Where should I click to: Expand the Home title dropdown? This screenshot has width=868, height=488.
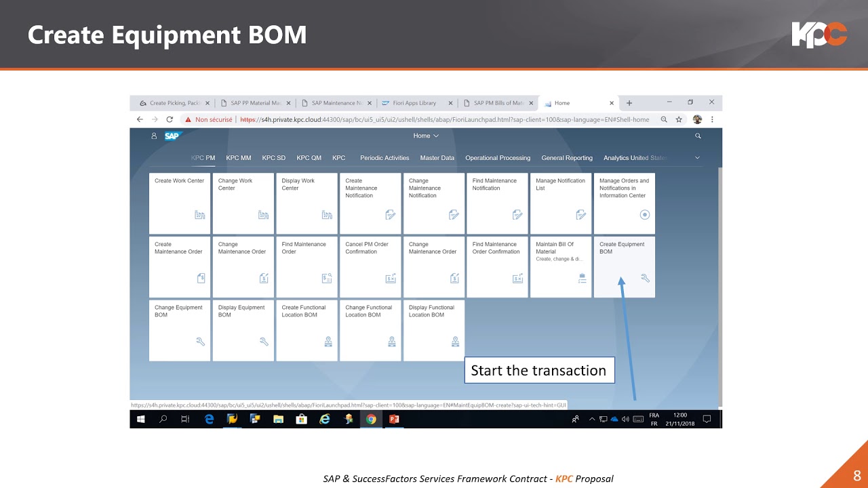point(426,136)
